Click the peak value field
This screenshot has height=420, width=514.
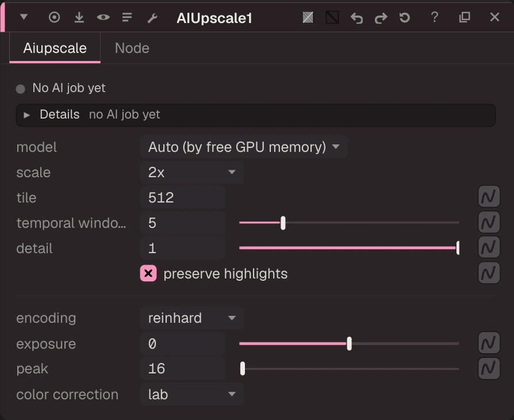(x=183, y=368)
